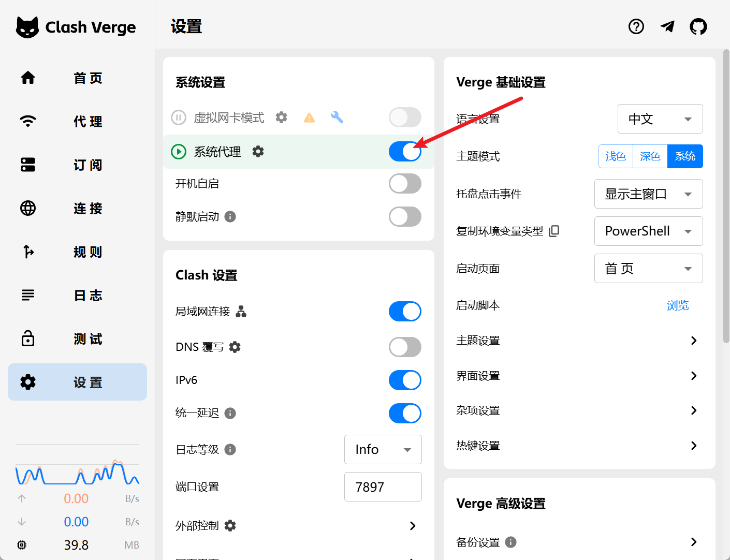Viewport: 730px width, 560px height.
Task: Select the 系统 system theme mode
Action: tap(685, 156)
